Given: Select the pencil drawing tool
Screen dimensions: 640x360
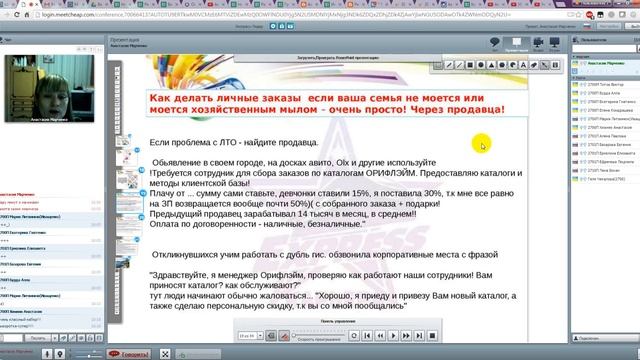Looking at the screenshot, I should click(x=449, y=65).
